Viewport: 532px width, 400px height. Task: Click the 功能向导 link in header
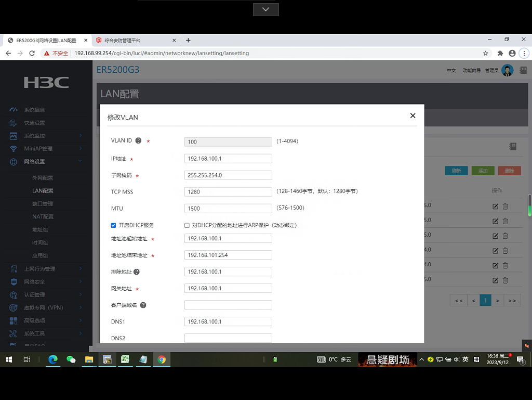tap(472, 70)
